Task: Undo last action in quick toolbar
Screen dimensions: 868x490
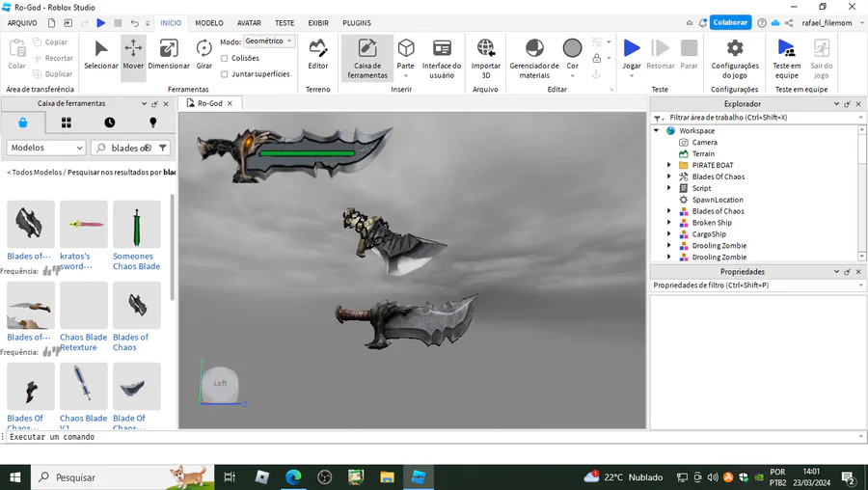Action: pyautogui.click(x=134, y=23)
